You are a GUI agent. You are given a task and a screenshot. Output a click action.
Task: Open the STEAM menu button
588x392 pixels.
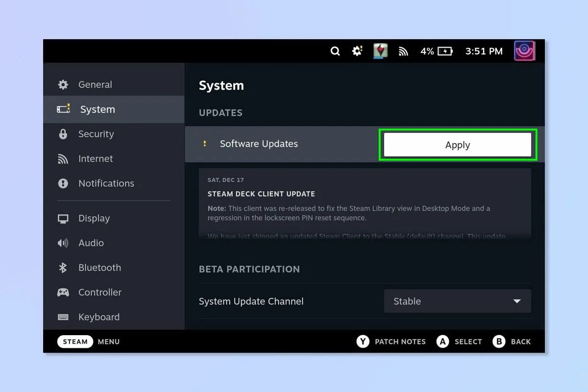point(75,342)
